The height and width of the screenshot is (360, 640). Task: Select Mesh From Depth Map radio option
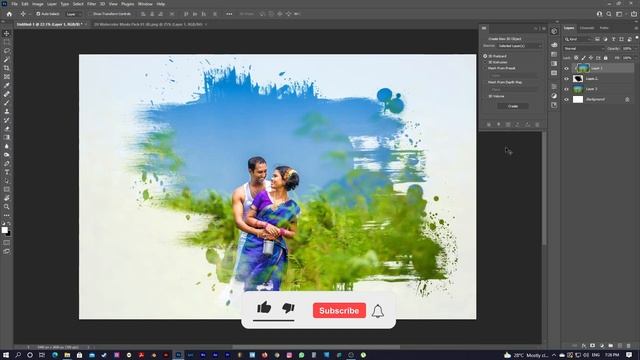(x=485, y=82)
